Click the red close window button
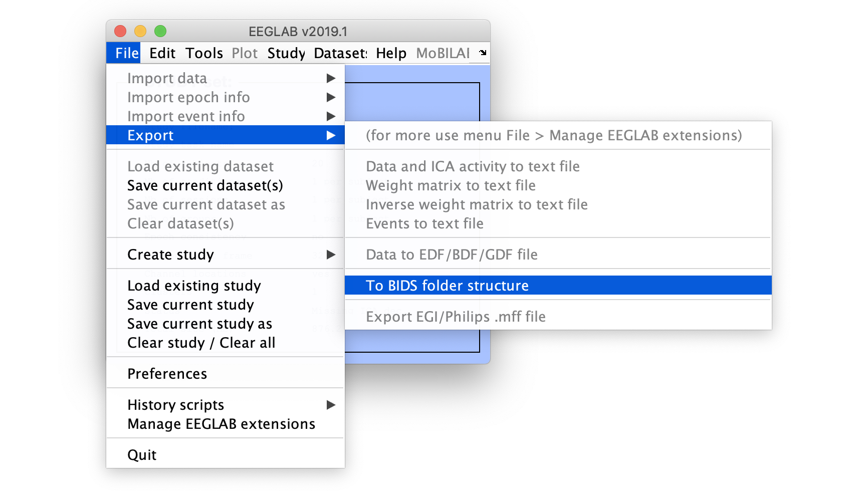868x504 pixels. (120, 31)
